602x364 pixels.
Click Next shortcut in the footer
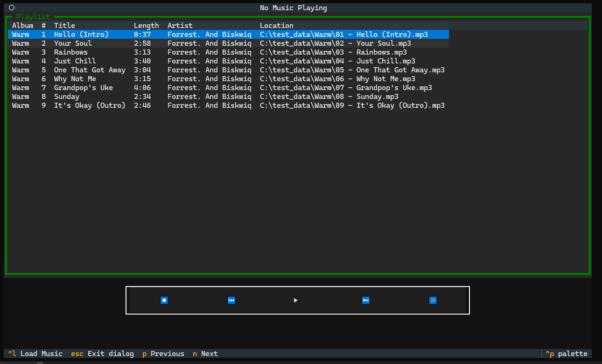tap(205, 354)
